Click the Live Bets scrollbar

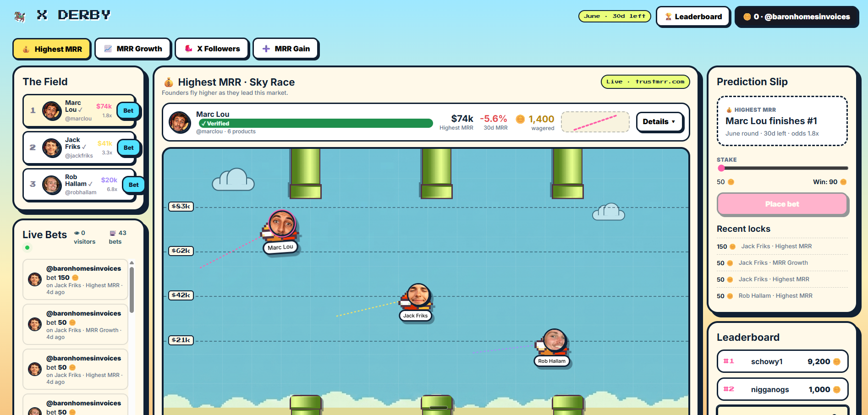click(132, 289)
